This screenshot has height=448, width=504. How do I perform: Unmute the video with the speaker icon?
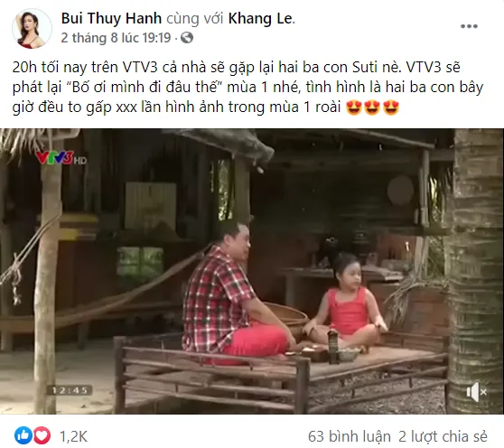click(476, 392)
